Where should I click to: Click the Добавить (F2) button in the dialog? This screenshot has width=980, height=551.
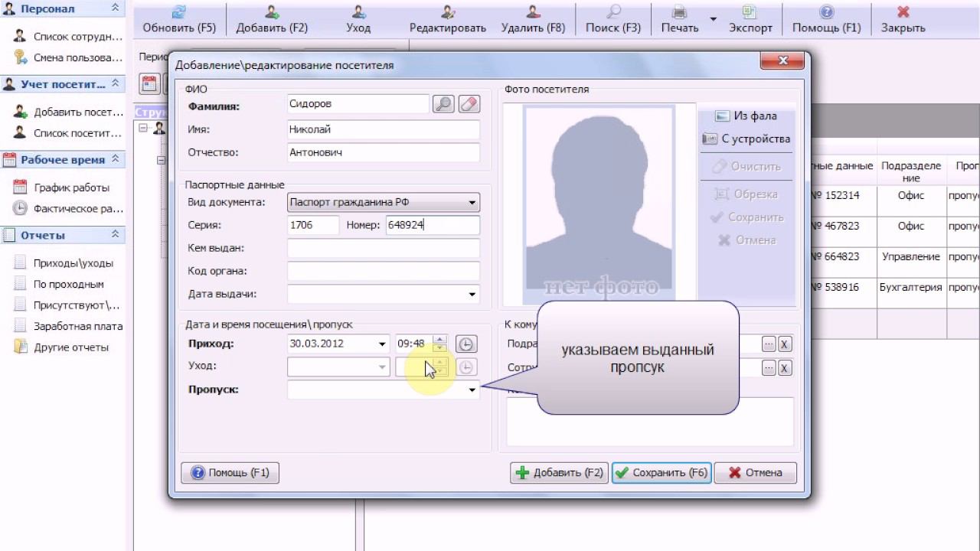560,473
